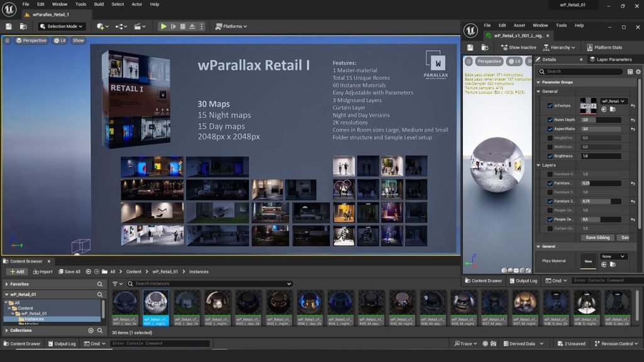Switch to the Layer Parameters tab
This screenshot has width=644, height=362.
tap(610, 60)
